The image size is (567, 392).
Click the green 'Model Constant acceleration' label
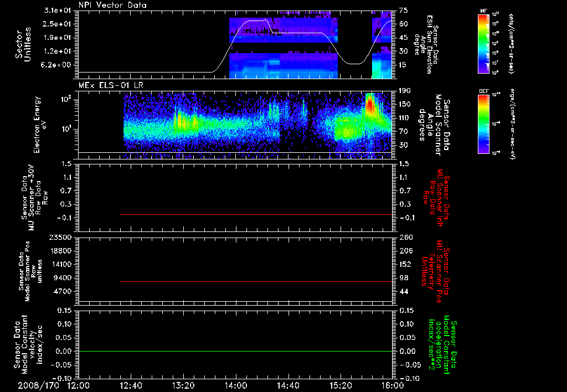tap(442, 345)
